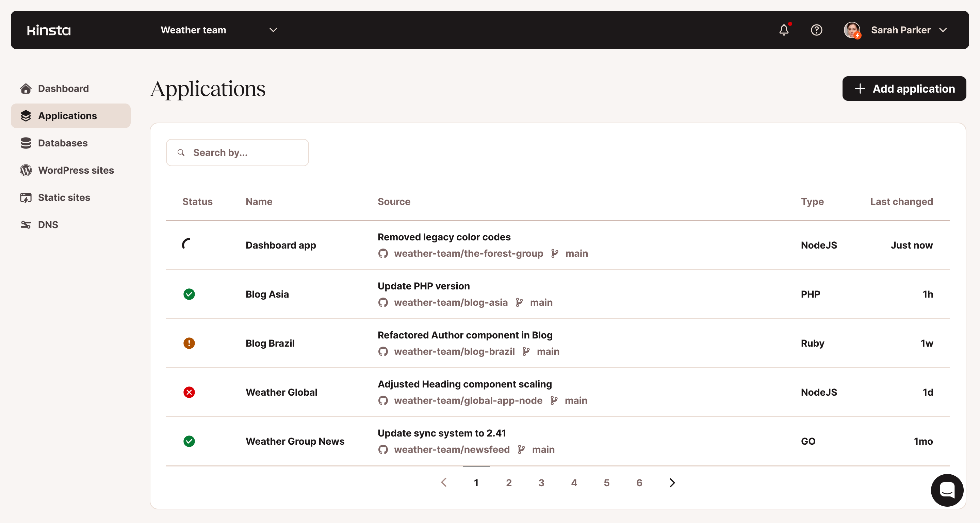980x523 pixels.
Task: Click the warning status icon for Blog Brazil
Action: pos(189,343)
